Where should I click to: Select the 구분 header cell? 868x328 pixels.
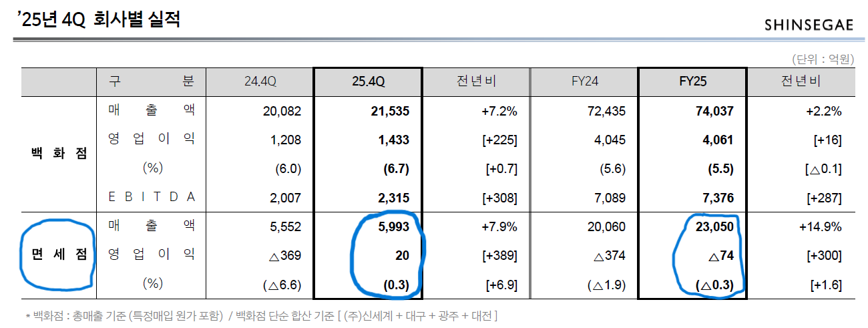(152, 82)
